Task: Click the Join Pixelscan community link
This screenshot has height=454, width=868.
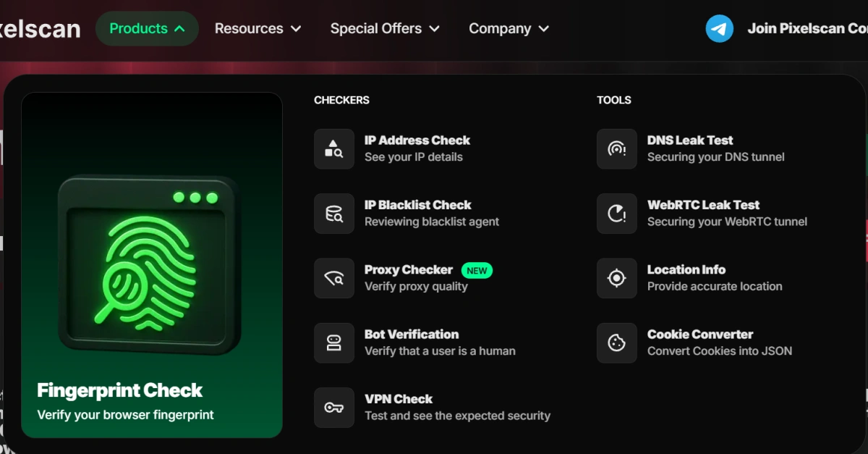Action: pos(807,29)
